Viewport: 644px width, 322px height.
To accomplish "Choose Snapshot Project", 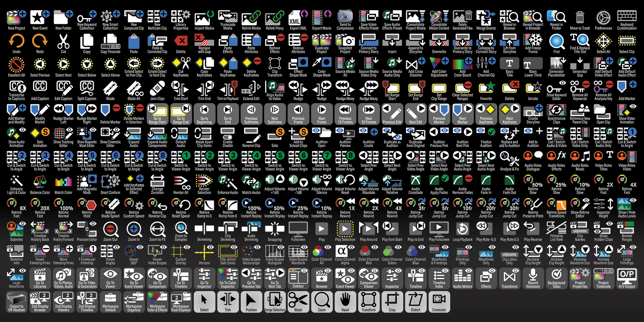I will click(x=345, y=44).
